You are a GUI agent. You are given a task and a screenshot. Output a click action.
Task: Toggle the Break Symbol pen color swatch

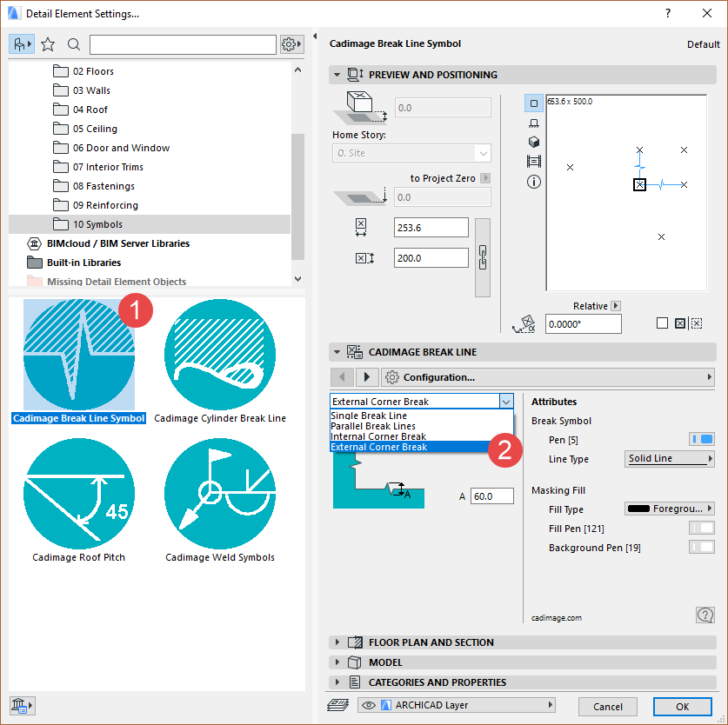[x=701, y=439]
